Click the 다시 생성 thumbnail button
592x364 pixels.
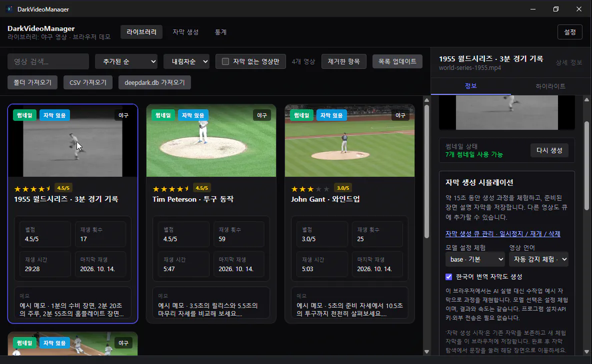549,150
